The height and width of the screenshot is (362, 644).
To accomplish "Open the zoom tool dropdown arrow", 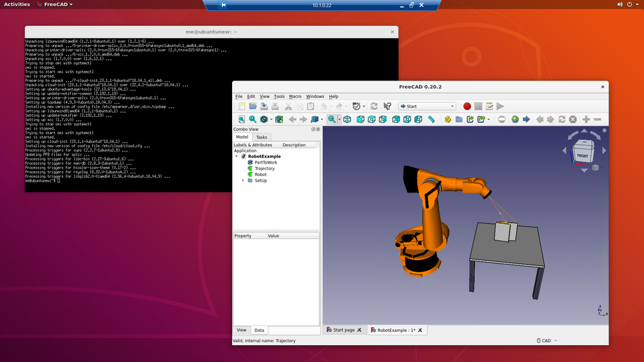I will pos(339,119).
